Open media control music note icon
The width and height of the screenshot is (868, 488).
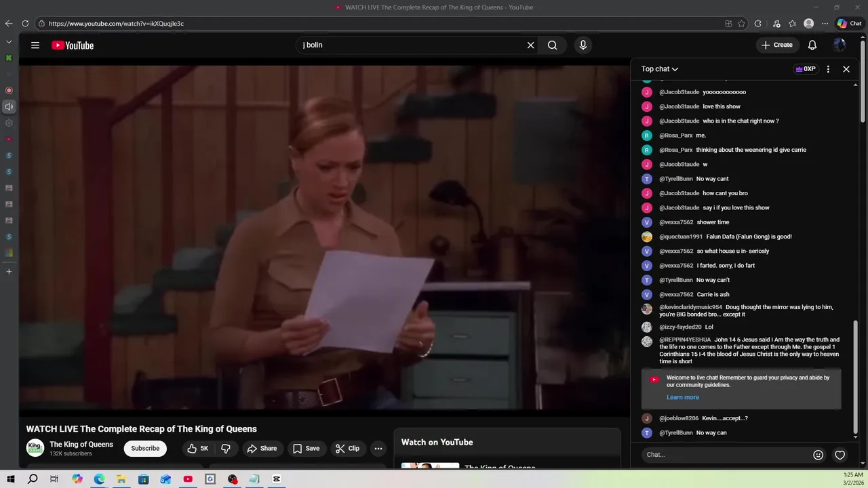776,24
